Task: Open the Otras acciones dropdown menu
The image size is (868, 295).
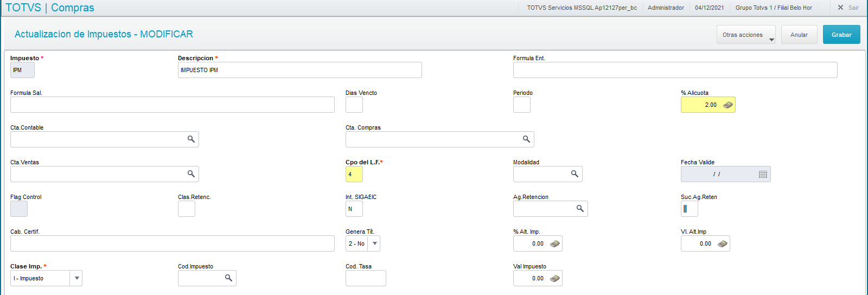Action: point(746,35)
